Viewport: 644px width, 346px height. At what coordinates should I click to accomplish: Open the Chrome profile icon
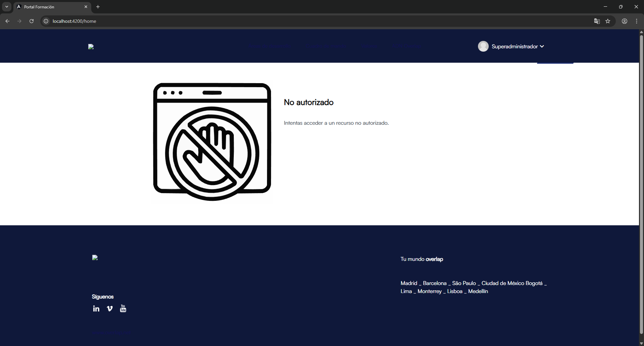[x=625, y=21]
